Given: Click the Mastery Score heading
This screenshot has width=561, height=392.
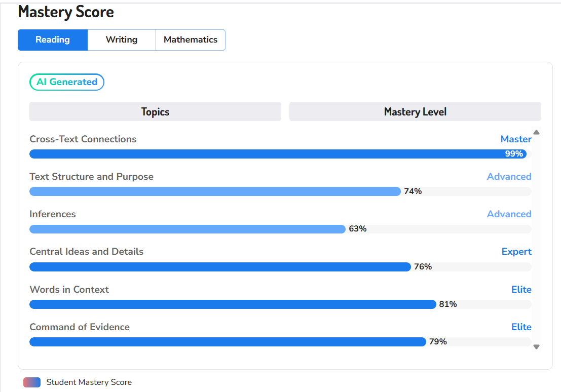Looking at the screenshot, I should [66, 12].
